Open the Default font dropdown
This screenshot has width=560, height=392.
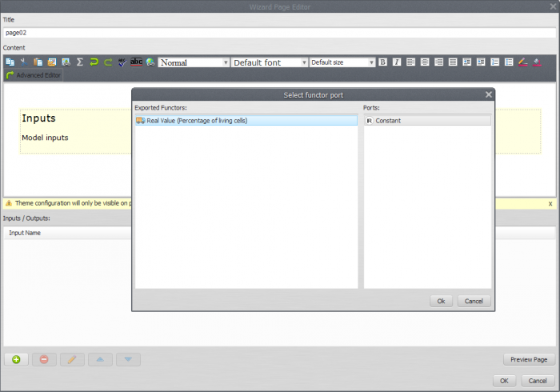pos(270,62)
